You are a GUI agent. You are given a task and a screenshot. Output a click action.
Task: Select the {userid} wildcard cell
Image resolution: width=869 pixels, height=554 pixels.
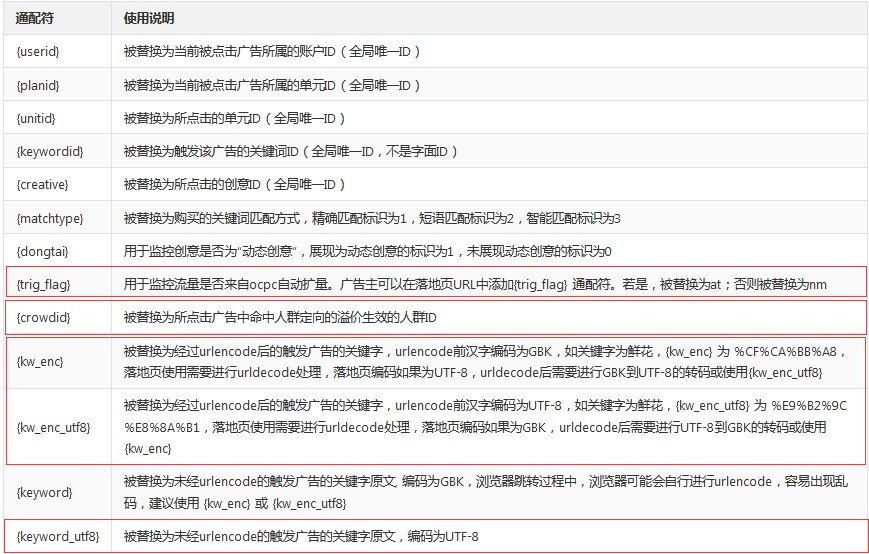[38, 51]
